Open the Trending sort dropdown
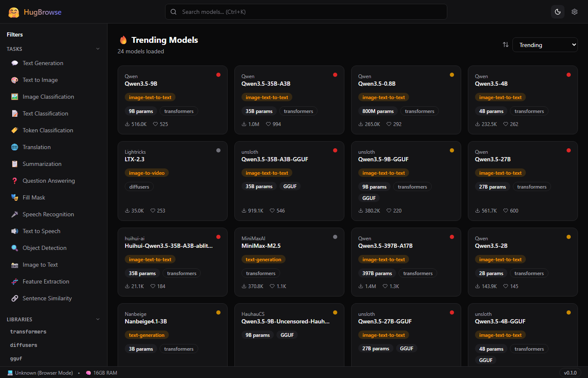This screenshot has width=588, height=378. [545, 45]
